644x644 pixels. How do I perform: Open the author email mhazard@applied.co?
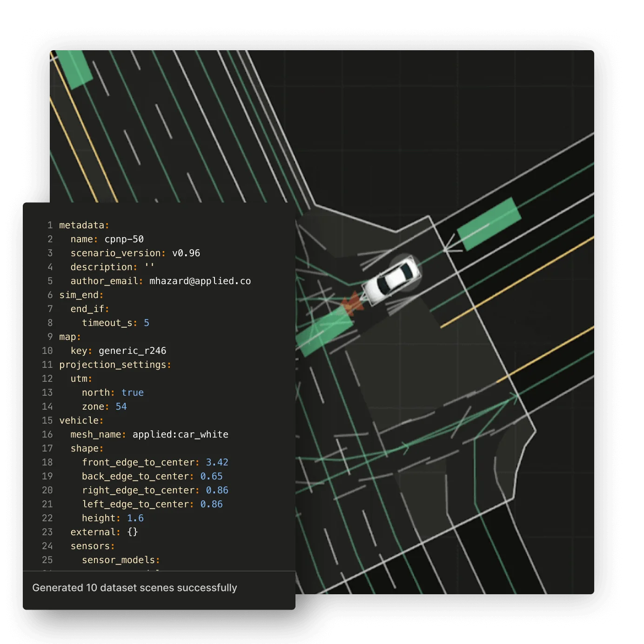click(201, 281)
